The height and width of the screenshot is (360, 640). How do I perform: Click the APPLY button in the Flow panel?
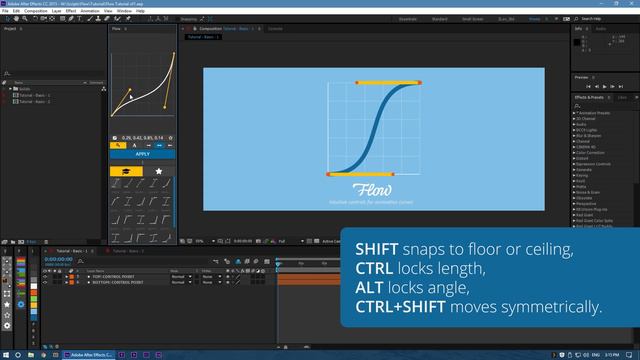coord(142,154)
